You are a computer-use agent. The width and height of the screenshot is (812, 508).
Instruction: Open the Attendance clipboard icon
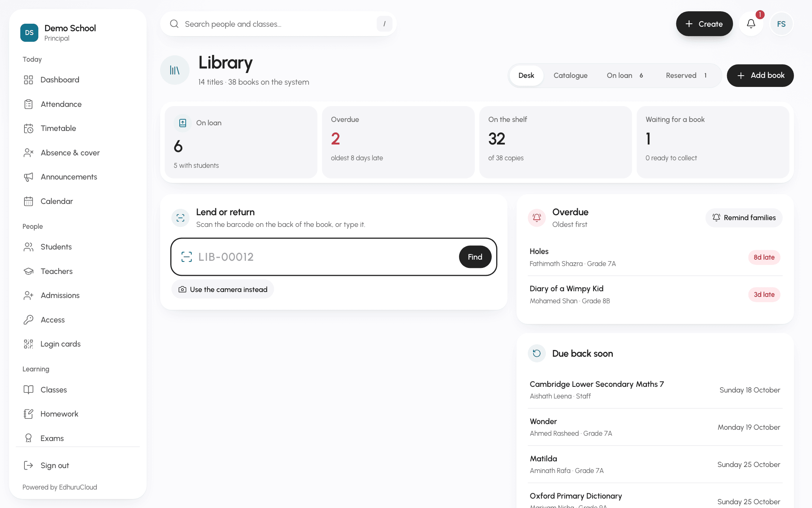point(29,104)
